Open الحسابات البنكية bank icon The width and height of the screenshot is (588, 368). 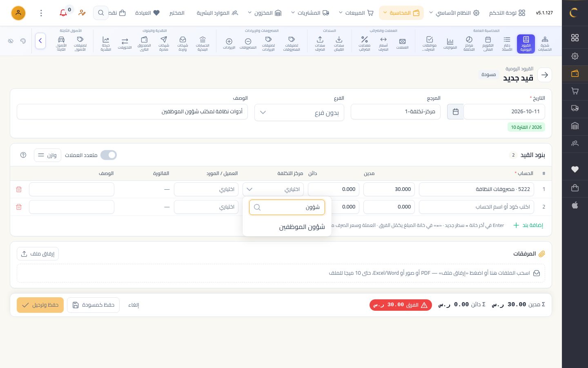pos(203,44)
